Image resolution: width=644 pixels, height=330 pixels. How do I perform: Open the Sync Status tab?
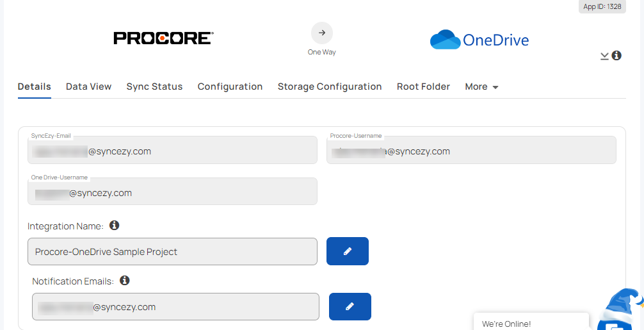point(154,87)
